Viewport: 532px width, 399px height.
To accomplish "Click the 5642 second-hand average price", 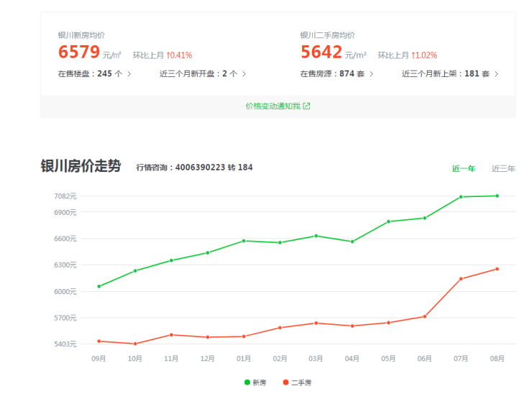I will [321, 52].
